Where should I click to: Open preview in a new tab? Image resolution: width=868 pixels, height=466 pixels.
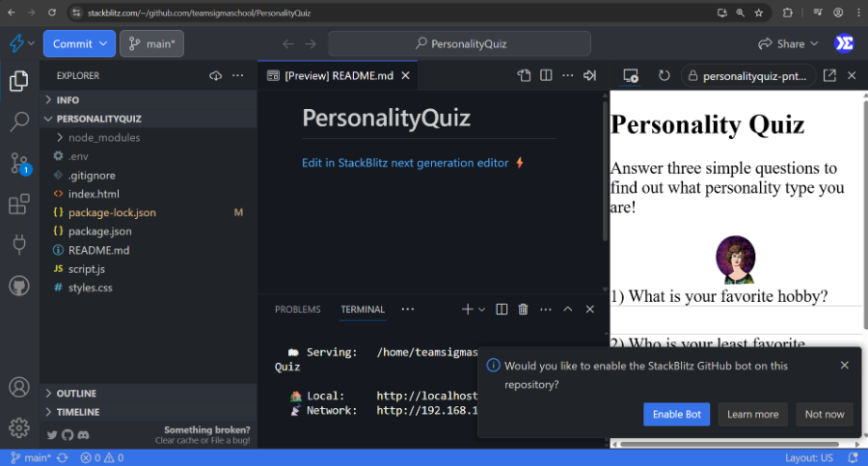[x=829, y=76]
